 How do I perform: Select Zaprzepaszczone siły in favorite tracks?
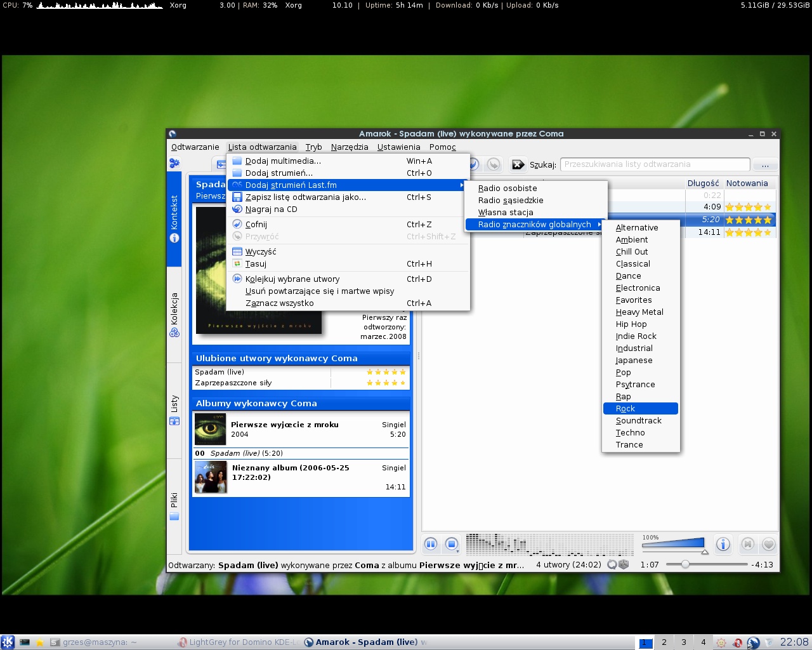point(233,383)
